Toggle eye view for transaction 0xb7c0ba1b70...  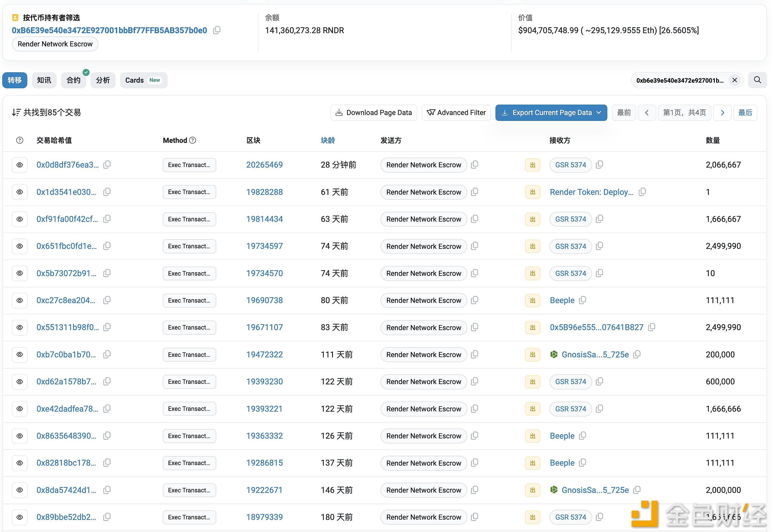20,354
